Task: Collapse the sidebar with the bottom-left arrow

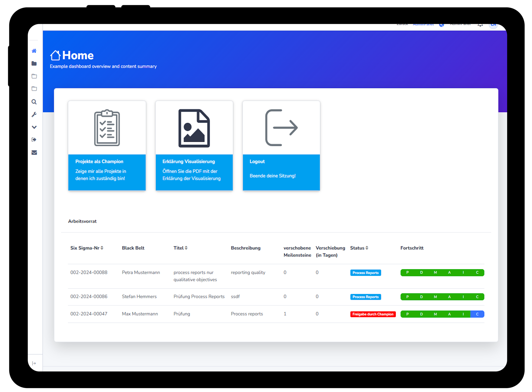Action: (x=34, y=363)
